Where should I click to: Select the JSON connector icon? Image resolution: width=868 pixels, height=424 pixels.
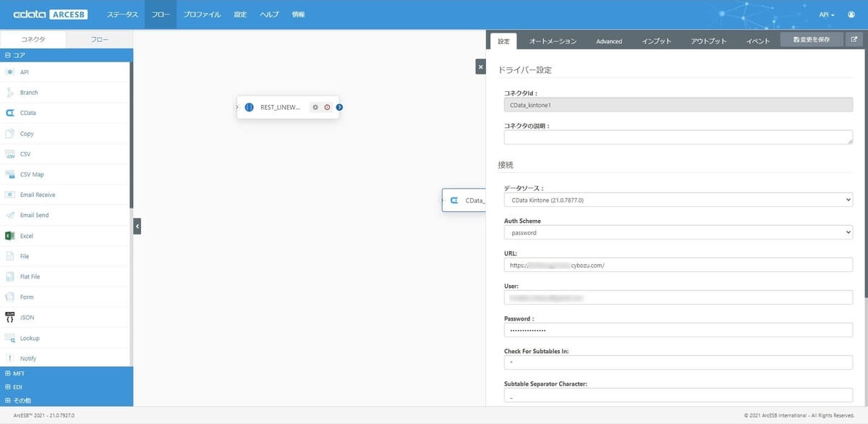click(10, 317)
